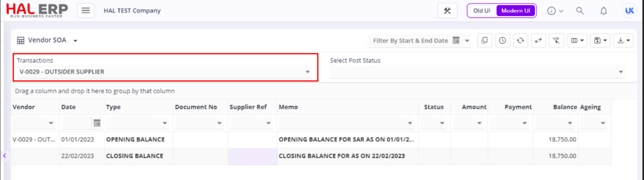Sort by the Balance column header
The image size is (644, 180).
(565, 107)
